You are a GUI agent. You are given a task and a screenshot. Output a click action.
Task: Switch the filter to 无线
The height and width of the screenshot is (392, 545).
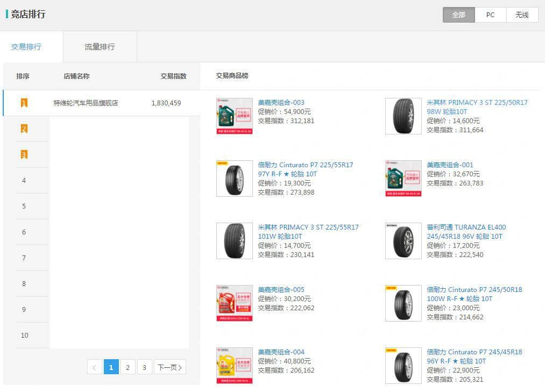tap(522, 15)
